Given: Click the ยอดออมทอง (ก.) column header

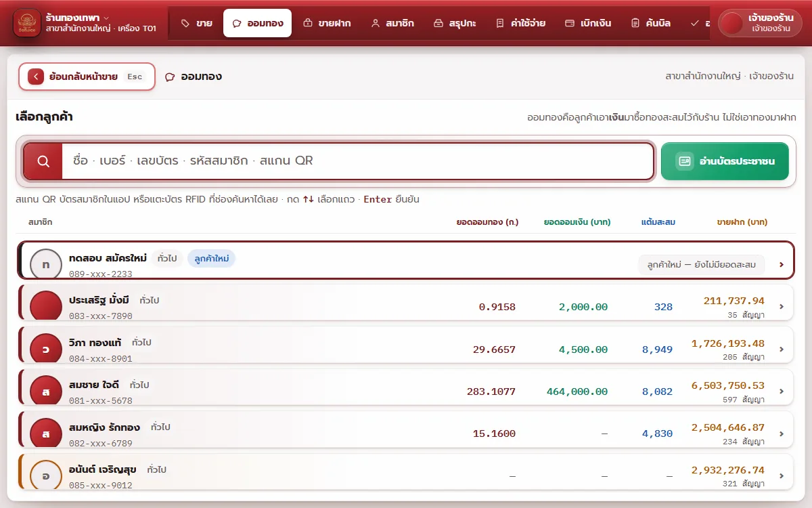Looking at the screenshot, I should pyautogui.click(x=488, y=222).
